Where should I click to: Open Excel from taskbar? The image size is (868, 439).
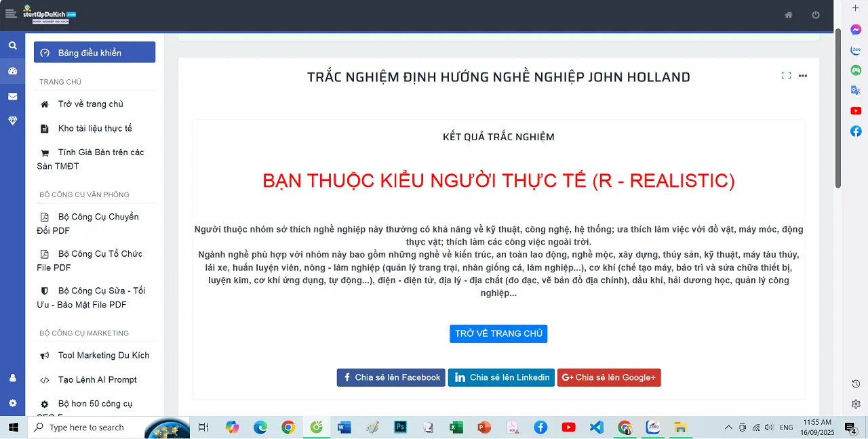pyautogui.click(x=456, y=427)
